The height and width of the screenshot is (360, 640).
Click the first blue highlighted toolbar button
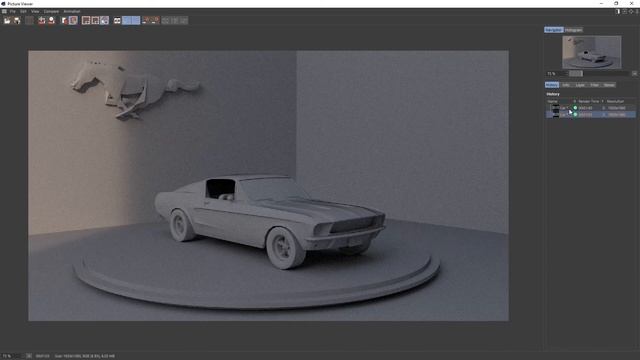tap(127, 20)
